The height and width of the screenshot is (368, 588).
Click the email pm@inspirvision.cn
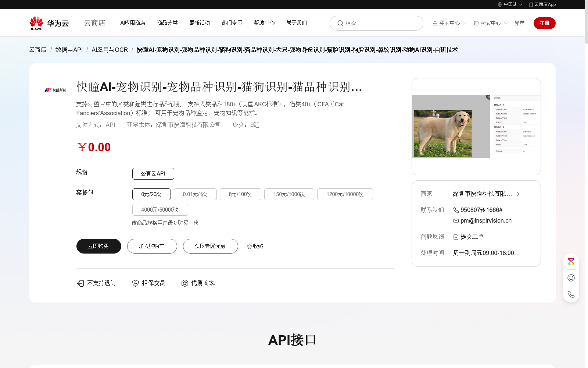[x=486, y=221]
